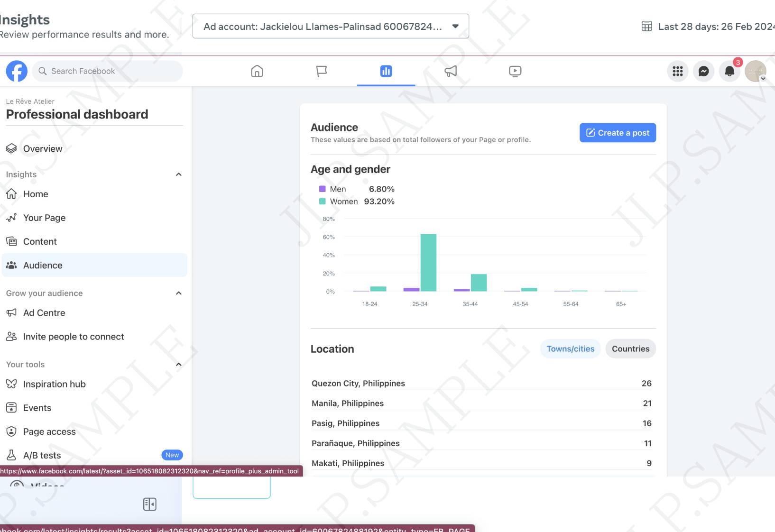Open Overview in the dashboard sidebar
This screenshot has height=532, width=775.
tap(94, 148)
